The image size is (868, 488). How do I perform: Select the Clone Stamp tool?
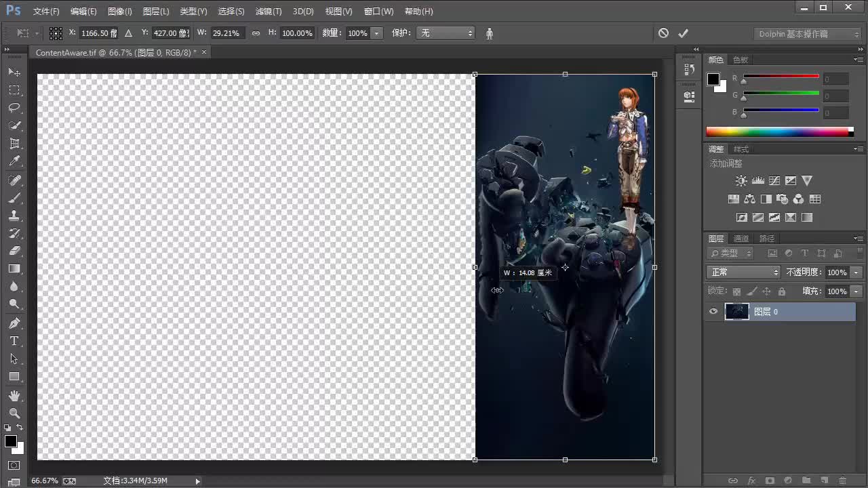(15, 214)
